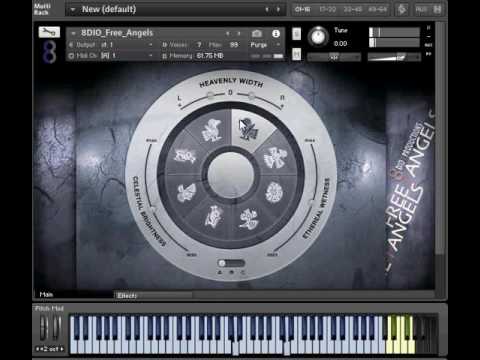Click the right Heavenly Width handle
Screen dimensions: 480x360
(x=252, y=96)
